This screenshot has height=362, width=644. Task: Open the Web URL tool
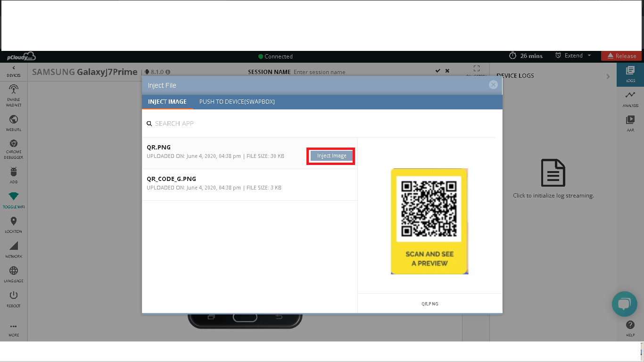click(14, 123)
